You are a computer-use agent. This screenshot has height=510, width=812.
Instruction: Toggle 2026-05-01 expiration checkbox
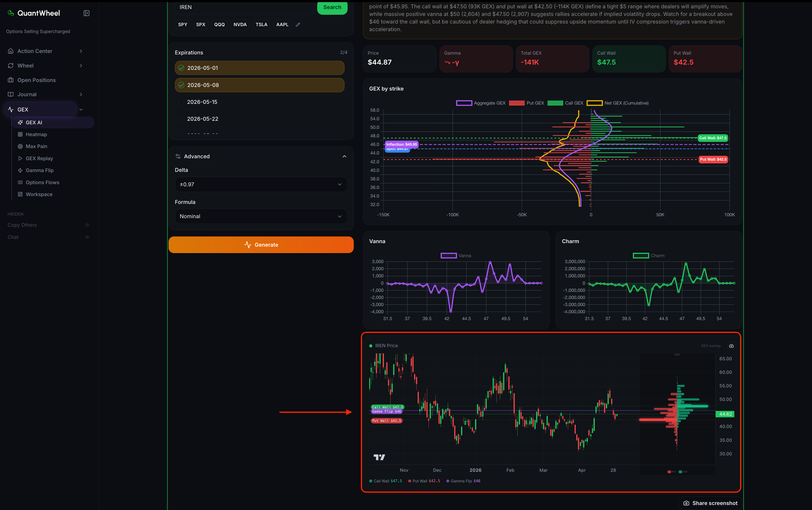click(181, 68)
